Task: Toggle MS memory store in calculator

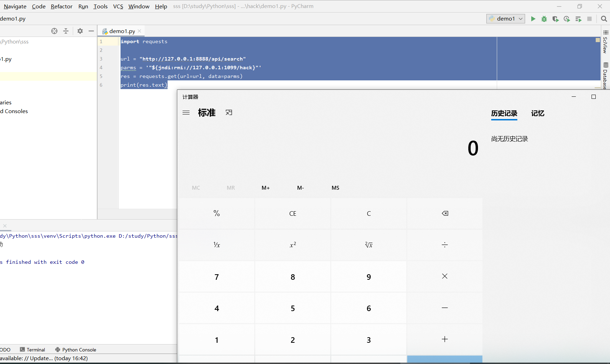Action: 335,188
